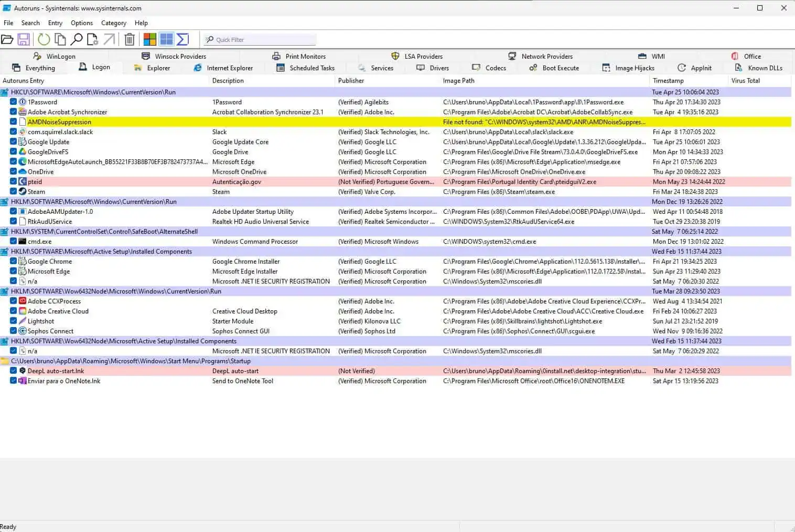Click the Copy toolbar icon

click(x=60, y=39)
